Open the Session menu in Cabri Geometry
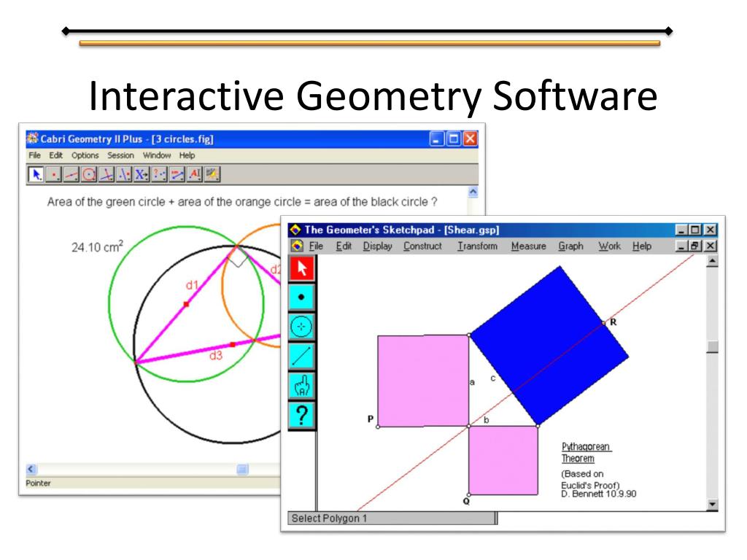The width and height of the screenshot is (747, 560). (120, 155)
